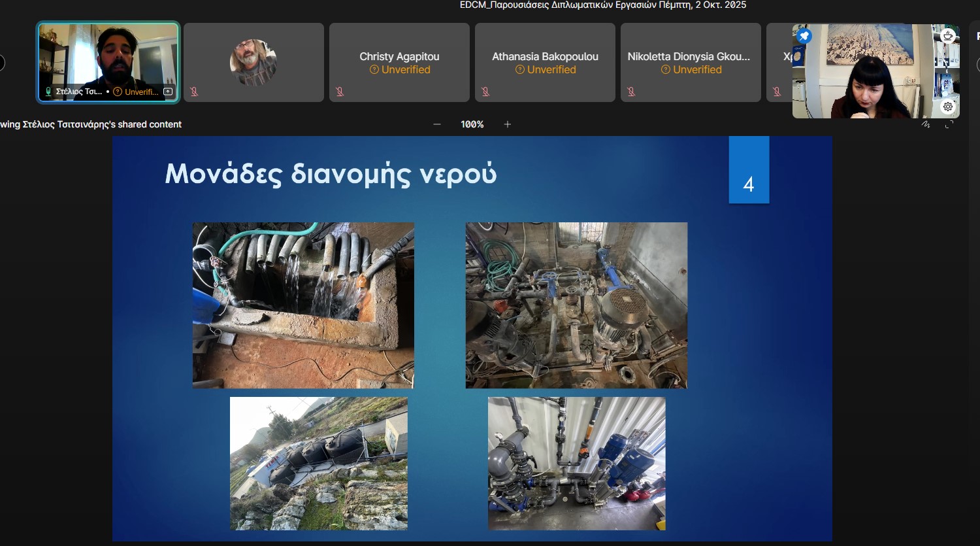Open self-view settings gear icon
The image size is (980, 546).
[x=948, y=107]
